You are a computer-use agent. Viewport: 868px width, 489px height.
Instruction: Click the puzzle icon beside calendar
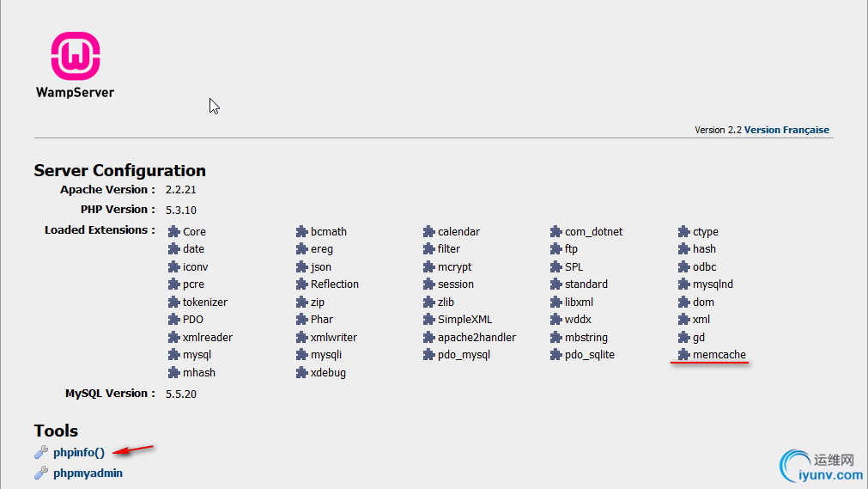pyautogui.click(x=429, y=232)
